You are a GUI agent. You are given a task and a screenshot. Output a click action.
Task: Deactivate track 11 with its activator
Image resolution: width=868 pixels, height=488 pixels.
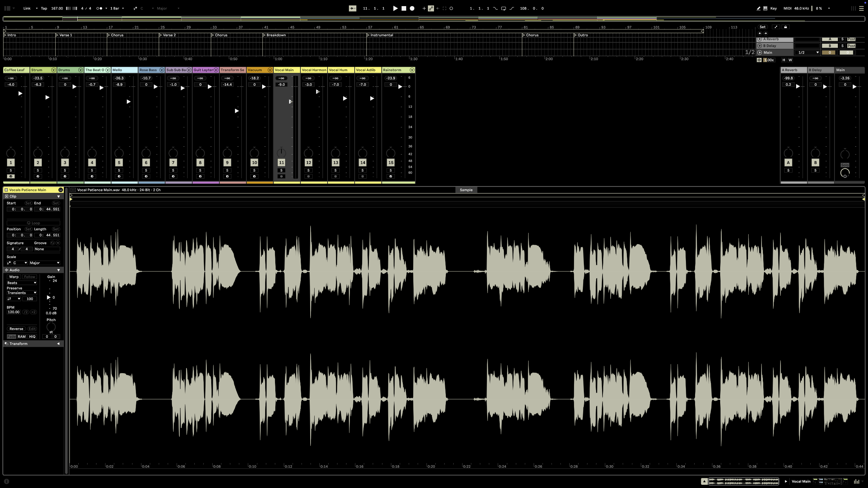coord(281,163)
